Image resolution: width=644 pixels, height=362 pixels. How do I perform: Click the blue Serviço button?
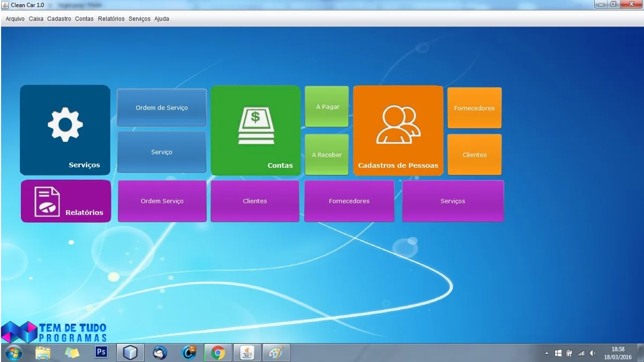point(162,152)
